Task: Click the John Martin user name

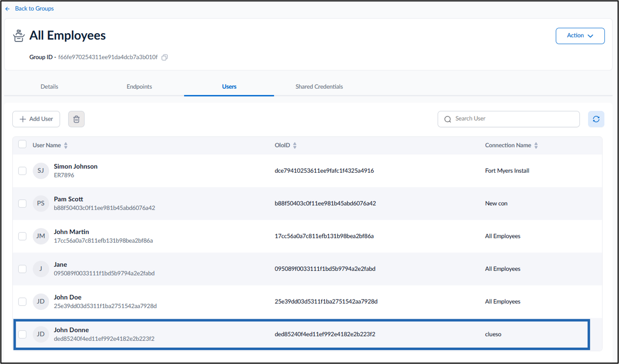Action: [x=71, y=232]
